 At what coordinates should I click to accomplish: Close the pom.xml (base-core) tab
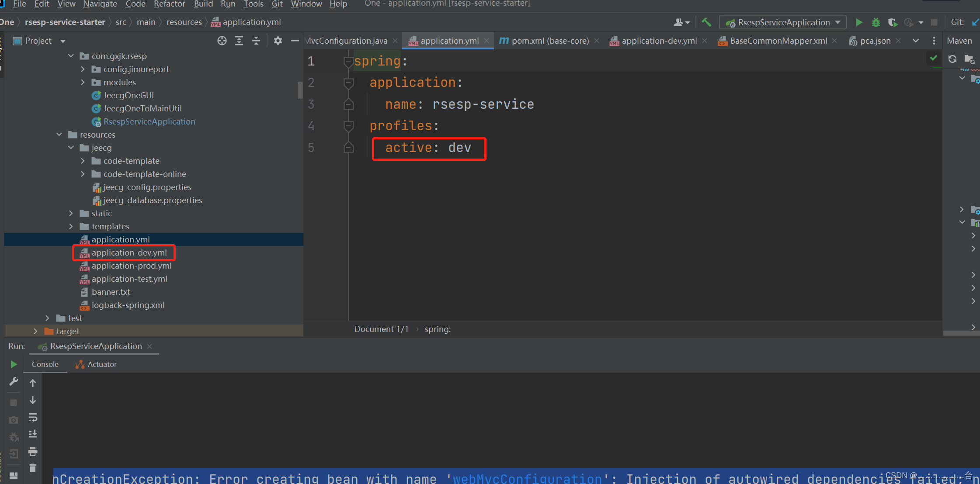[597, 41]
